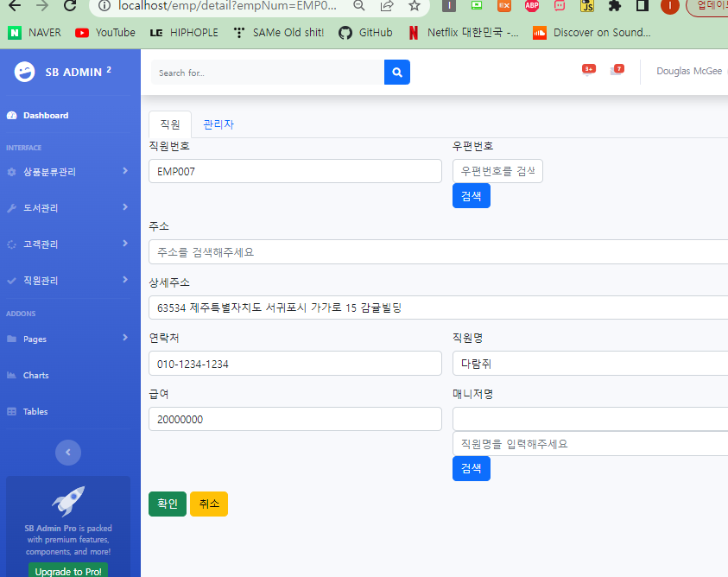Click the checkmark icon beside 직원관리
728x577 pixels.
(11, 281)
